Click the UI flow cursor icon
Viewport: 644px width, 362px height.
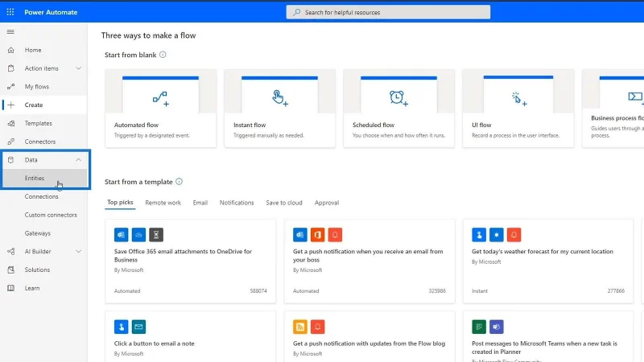pos(518,99)
